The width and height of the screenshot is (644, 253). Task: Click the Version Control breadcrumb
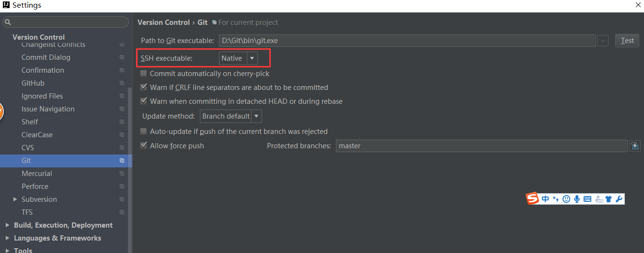pyautogui.click(x=163, y=22)
